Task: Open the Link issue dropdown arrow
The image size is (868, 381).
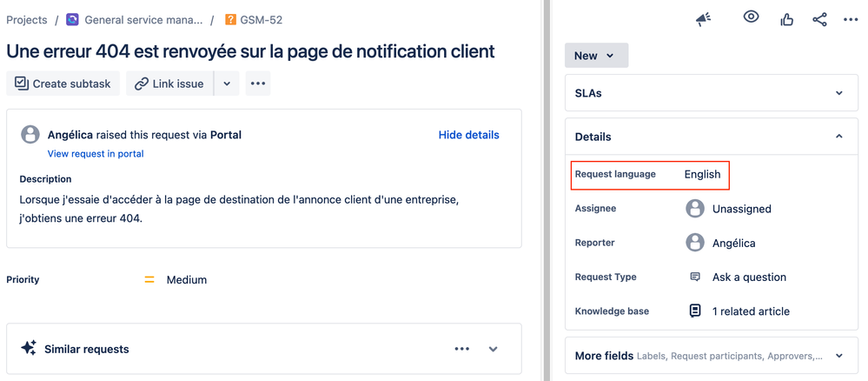Action: [x=227, y=84]
